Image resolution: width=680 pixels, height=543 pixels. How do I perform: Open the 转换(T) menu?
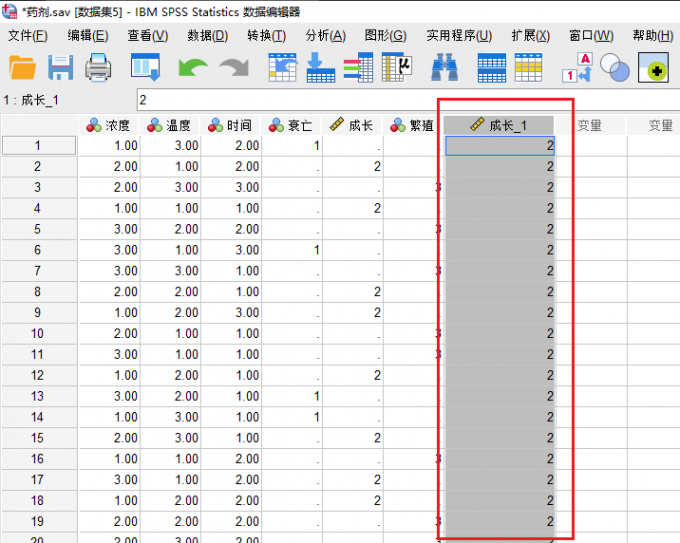click(266, 36)
